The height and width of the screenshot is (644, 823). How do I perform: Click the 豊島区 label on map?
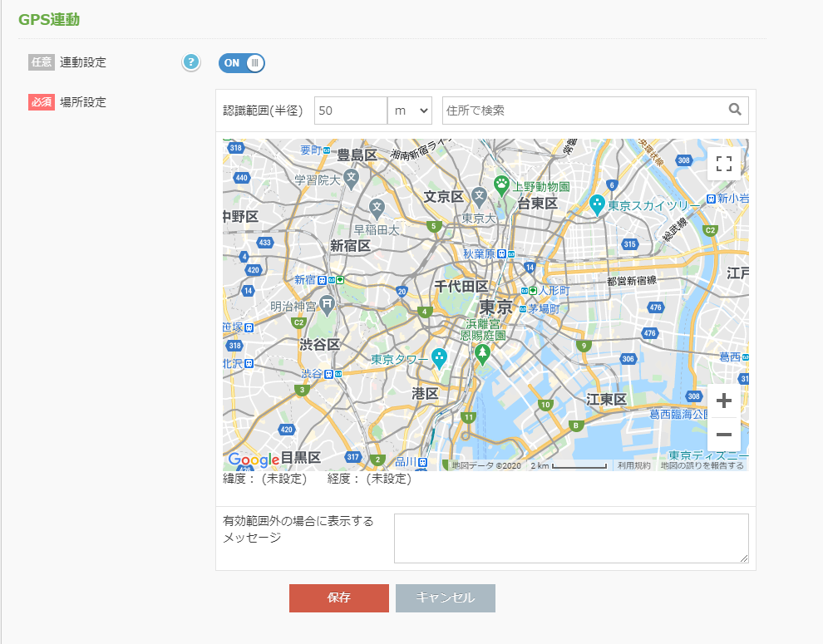[357, 155]
